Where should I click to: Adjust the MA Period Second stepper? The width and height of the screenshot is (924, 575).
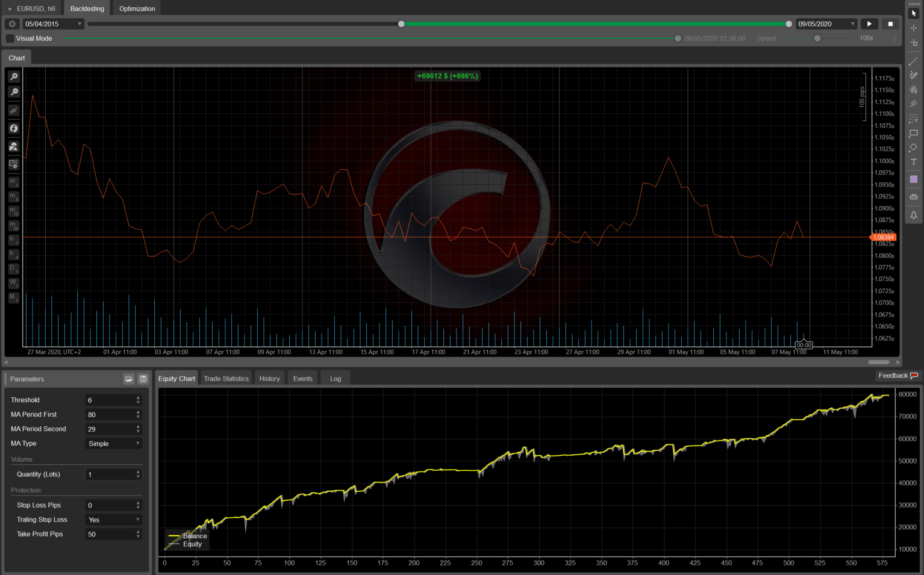[138, 429]
